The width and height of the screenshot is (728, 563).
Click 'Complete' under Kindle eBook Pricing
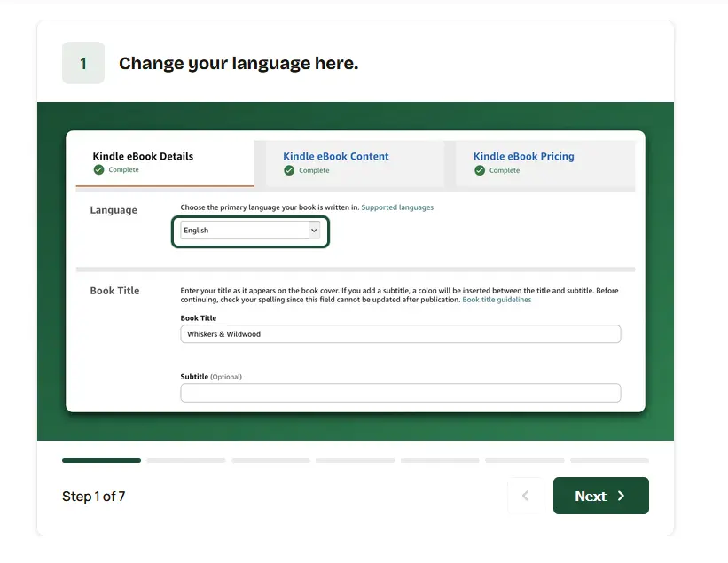coord(505,170)
